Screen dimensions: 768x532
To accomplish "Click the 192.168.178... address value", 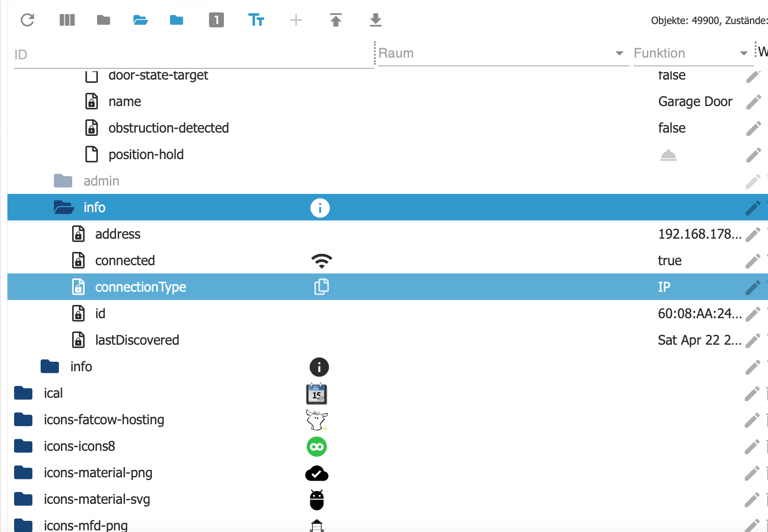I will click(x=700, y=234).
